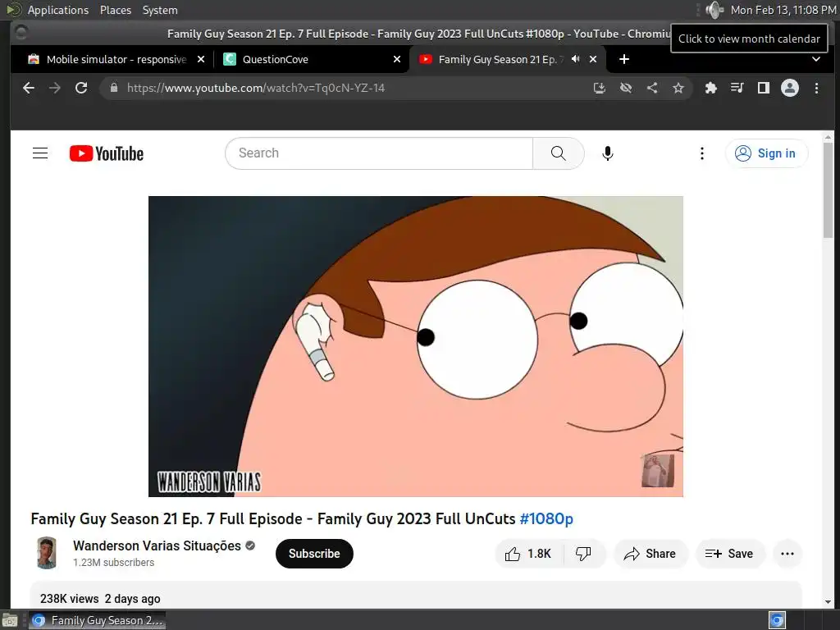Open the #1080p hashtag link
Viewport: 840px width, 630px height.
click(x=546, y=518)
